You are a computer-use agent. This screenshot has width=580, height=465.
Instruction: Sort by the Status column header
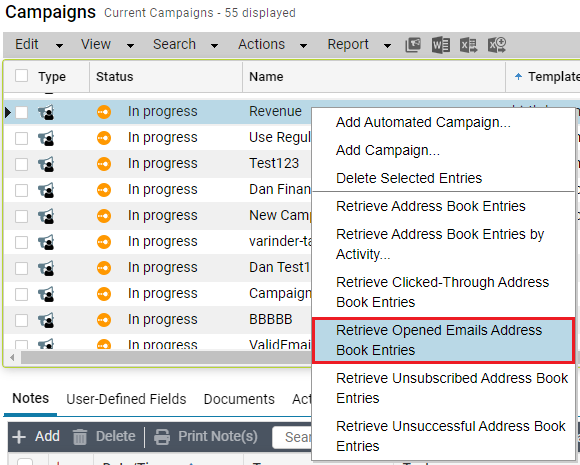114,77
